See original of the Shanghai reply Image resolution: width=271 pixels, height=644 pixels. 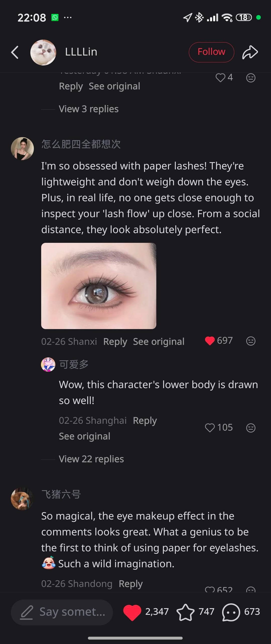pos(85,436)
